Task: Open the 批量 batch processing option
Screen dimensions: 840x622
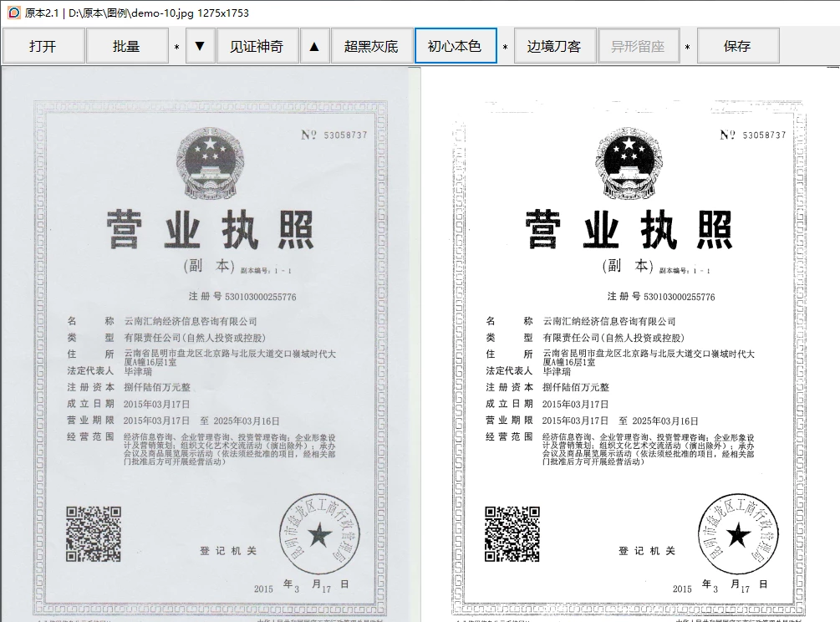Action: tap(126, 46)
